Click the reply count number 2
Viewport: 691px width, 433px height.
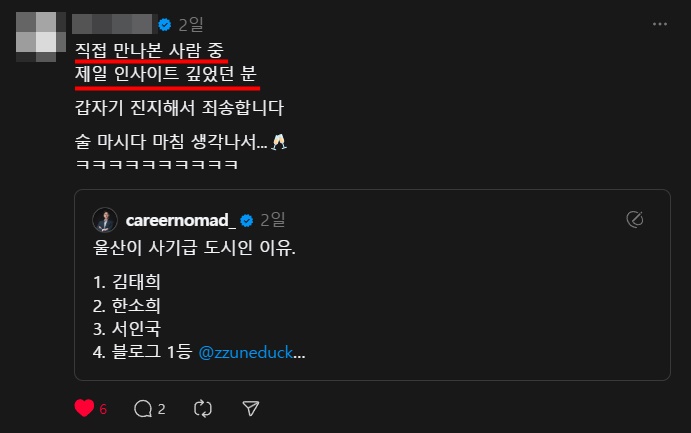pyautogui.click(x=162, y=409)
